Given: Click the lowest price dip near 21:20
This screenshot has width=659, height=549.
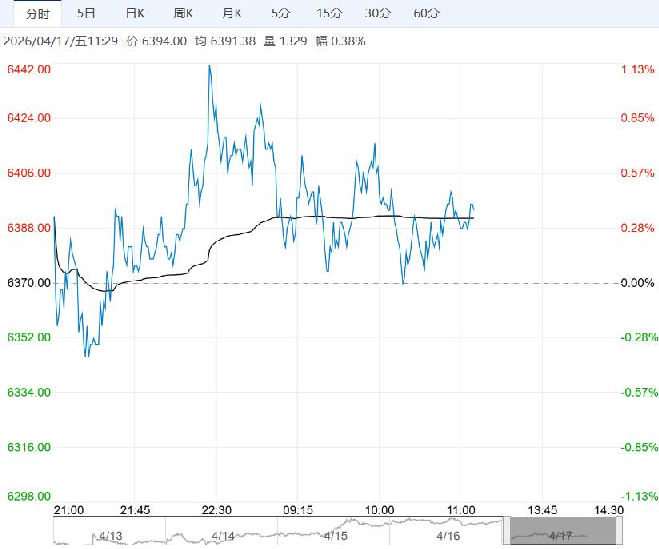Looking at the screenshot, I should 87,355.
